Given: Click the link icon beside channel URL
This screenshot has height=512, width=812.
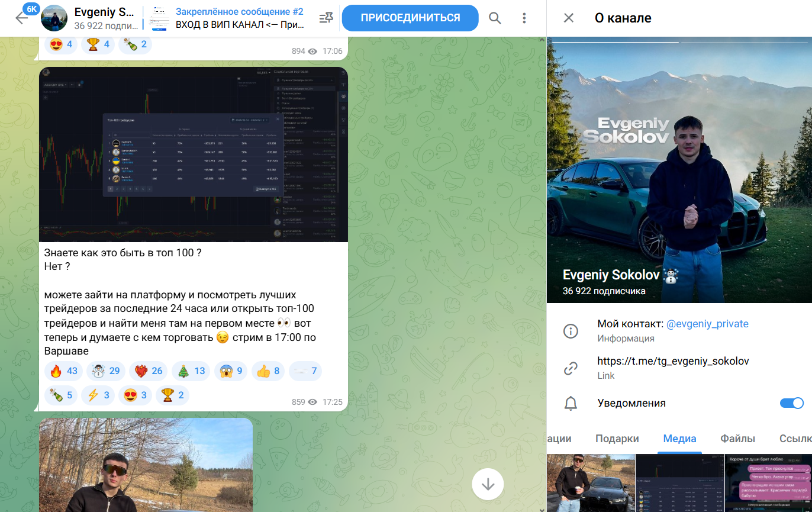Looking at the screenshot, I should coord(571,368).
